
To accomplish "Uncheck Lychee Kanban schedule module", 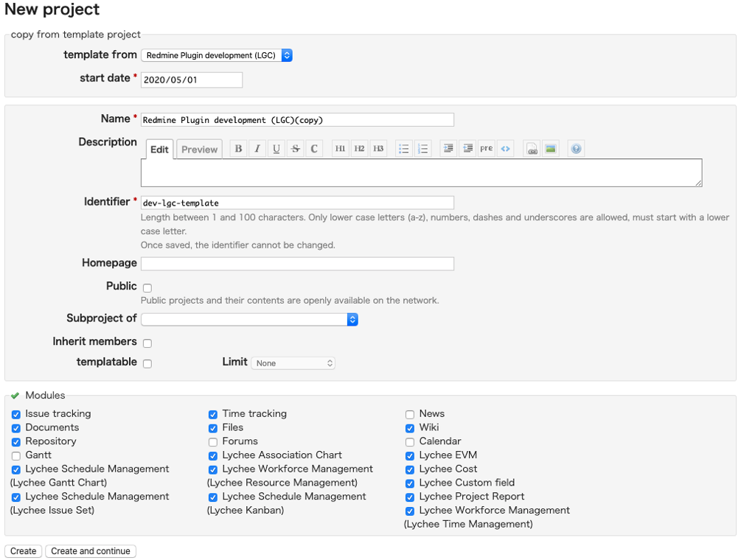I will point(213,497).
